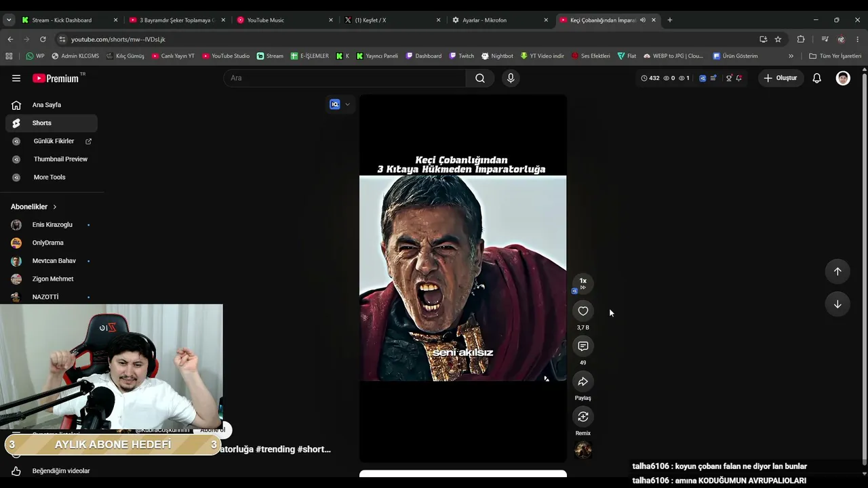
Task: Open the comments on this short
Action: click(583, 346)
